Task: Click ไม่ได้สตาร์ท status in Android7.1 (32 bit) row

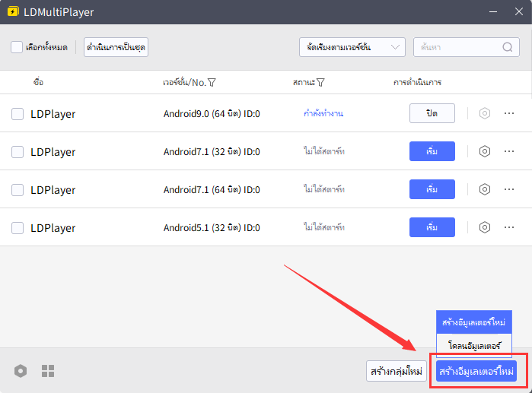Action: pos(324,151)
